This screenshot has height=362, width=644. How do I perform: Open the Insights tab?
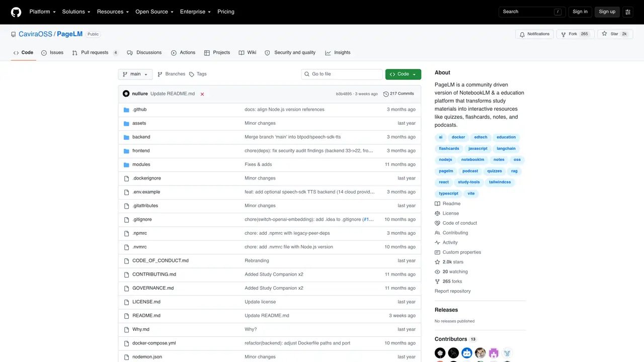click(338, 53)
